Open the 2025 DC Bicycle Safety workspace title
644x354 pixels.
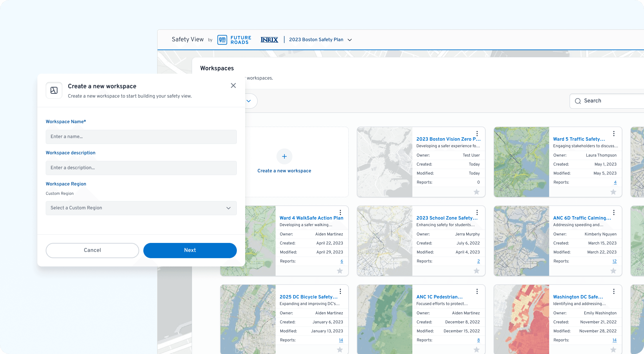click(308, 297)
